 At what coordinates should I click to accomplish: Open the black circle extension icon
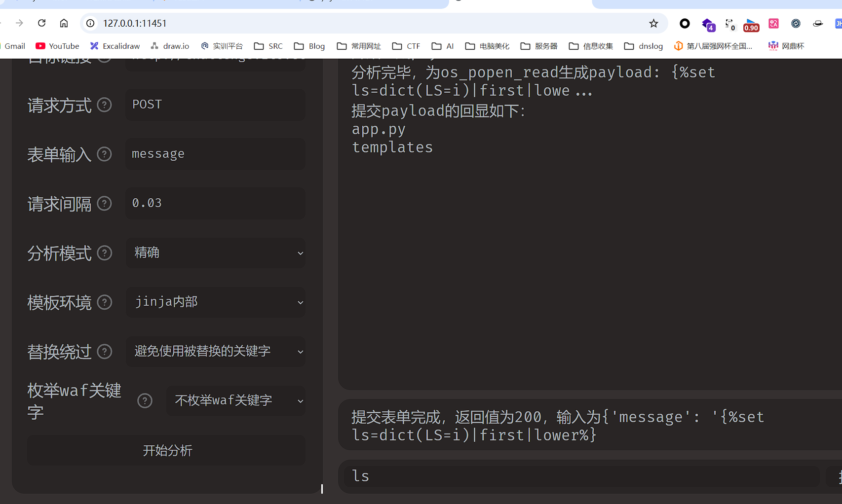[x=685, y=23]
